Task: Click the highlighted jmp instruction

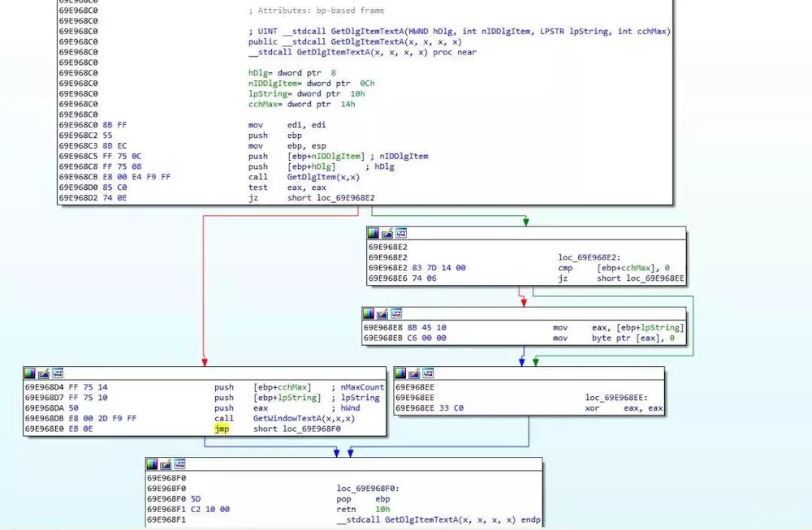Action: click(222, 429)
